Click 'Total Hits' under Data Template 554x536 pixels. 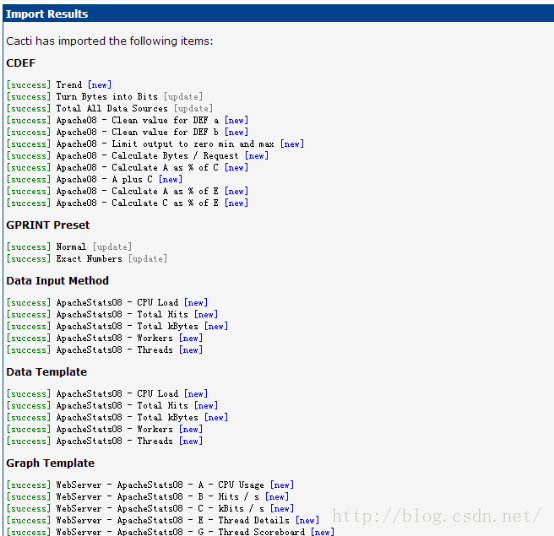163,406
